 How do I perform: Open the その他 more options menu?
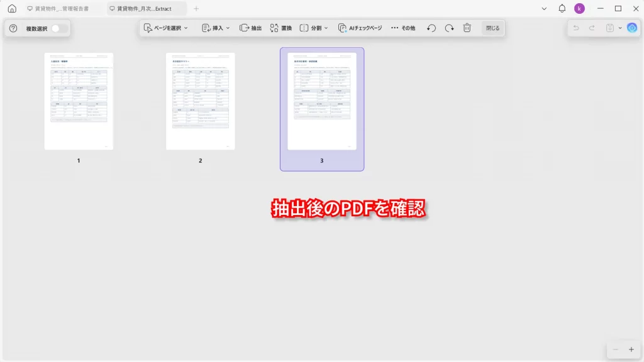click(x=403, y=28)
